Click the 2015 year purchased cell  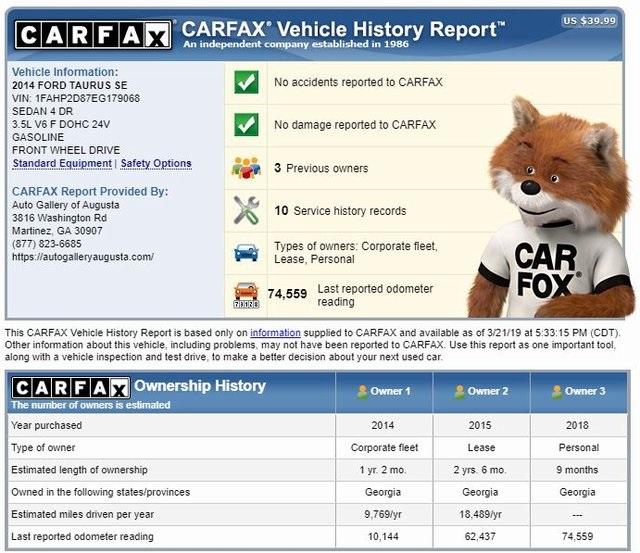pyautogui.click(x=480, y=425)
